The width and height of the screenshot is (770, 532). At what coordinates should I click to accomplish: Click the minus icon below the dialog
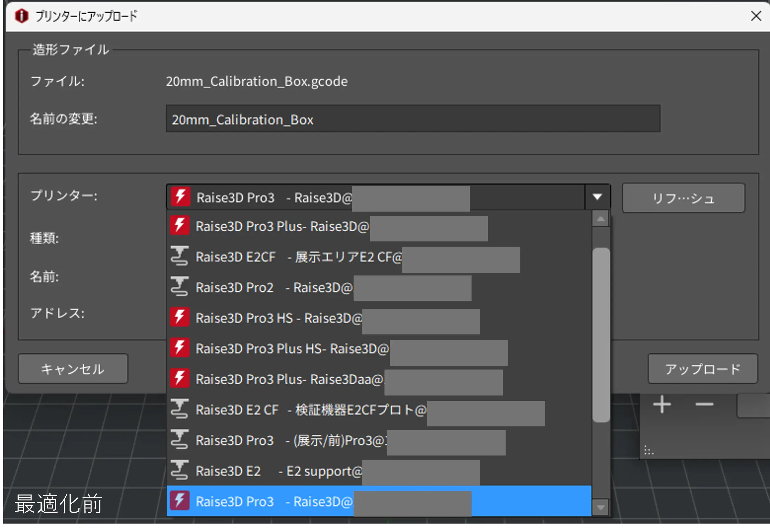pos(704,404)
